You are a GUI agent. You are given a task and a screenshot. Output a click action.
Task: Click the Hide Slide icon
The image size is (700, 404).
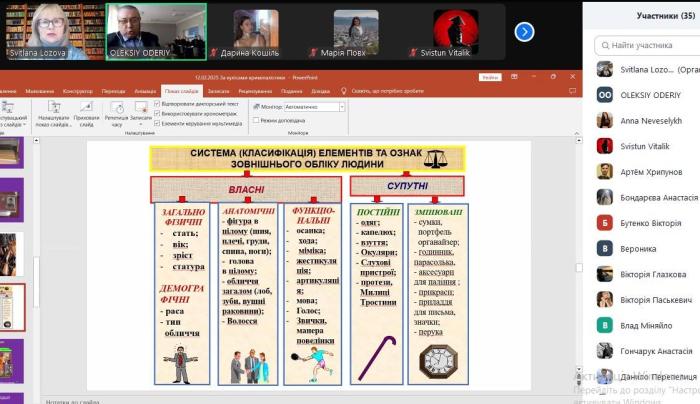tap(87, 109)
